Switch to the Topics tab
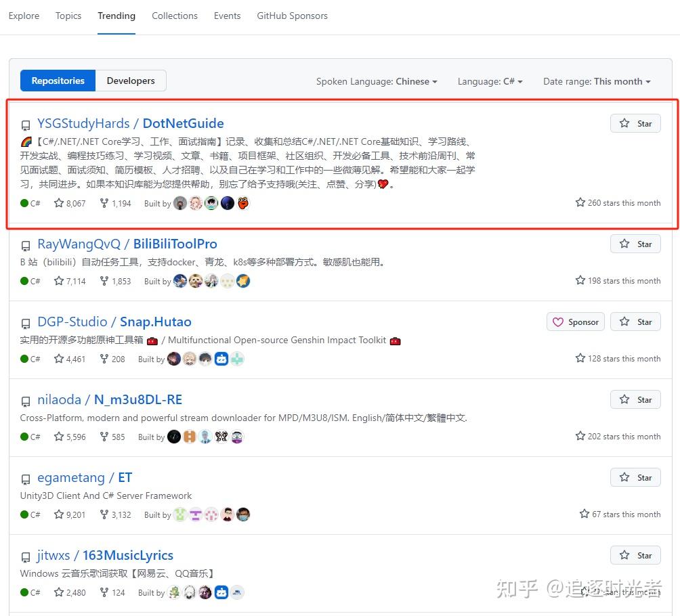Screen dimensions: 680x616 [68, 16]
